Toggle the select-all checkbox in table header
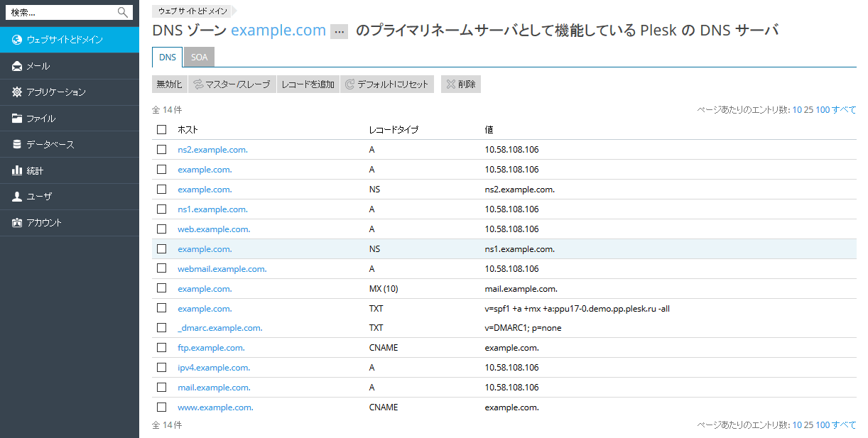This screenshot has height=438, width=868. coord(162,130)
